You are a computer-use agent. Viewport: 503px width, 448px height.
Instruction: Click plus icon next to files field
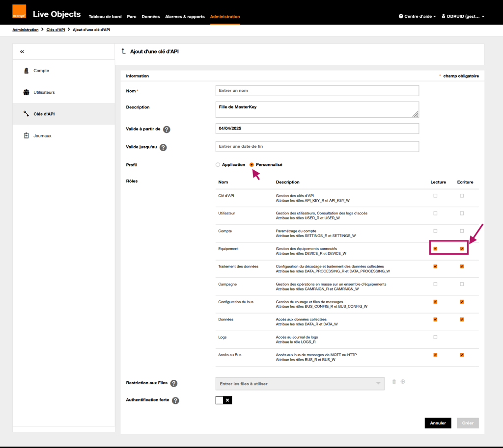403,381
